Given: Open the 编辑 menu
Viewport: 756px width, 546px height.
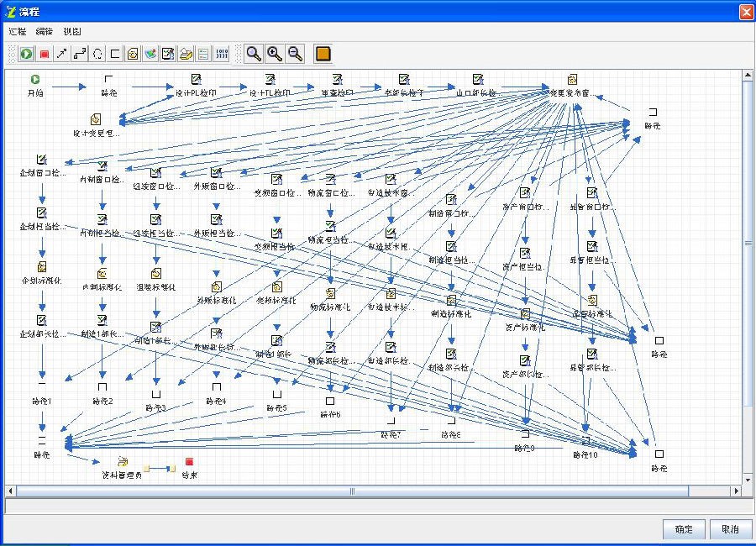Looking at the screenshot, I should pyautogui.click(x=45, y=31).
